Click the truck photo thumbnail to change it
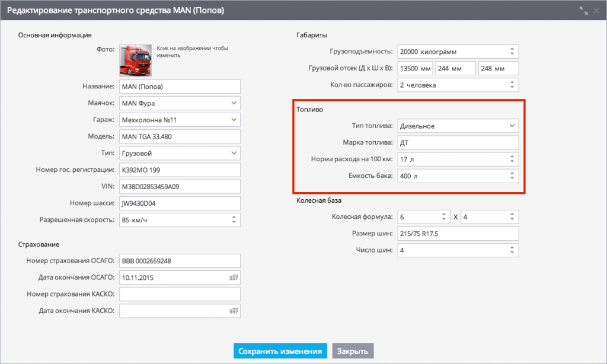The width and height of the screenshot is (607, 364). pyautogui.click(x=135, y=59)
